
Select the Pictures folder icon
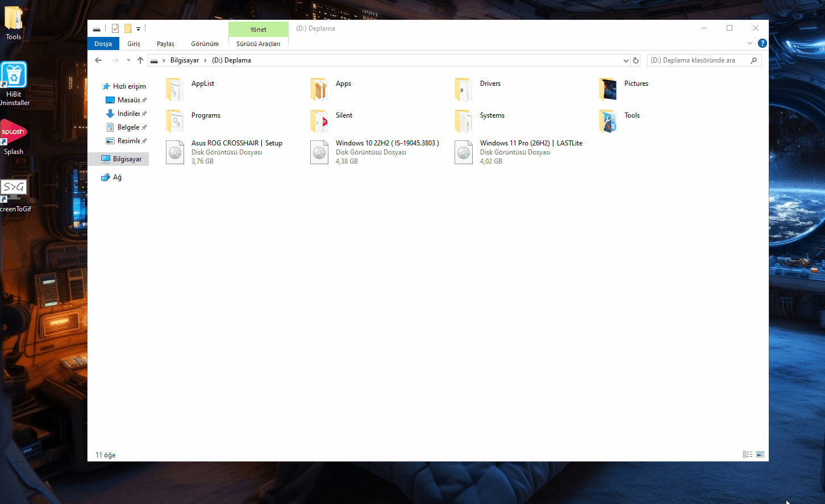coord(608,89)
